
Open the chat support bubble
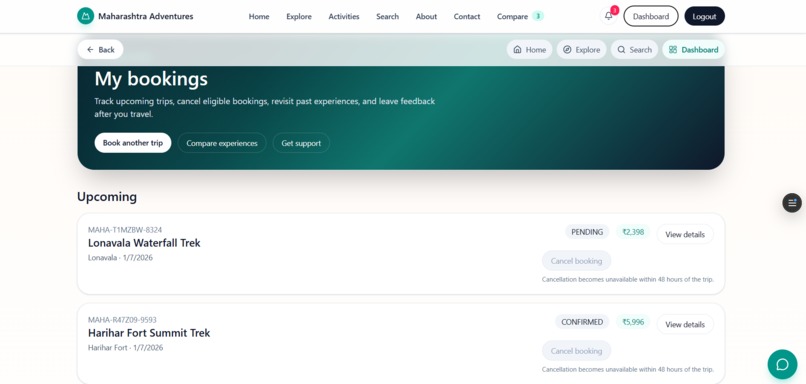pyautogui.click(x=782, y=364)
